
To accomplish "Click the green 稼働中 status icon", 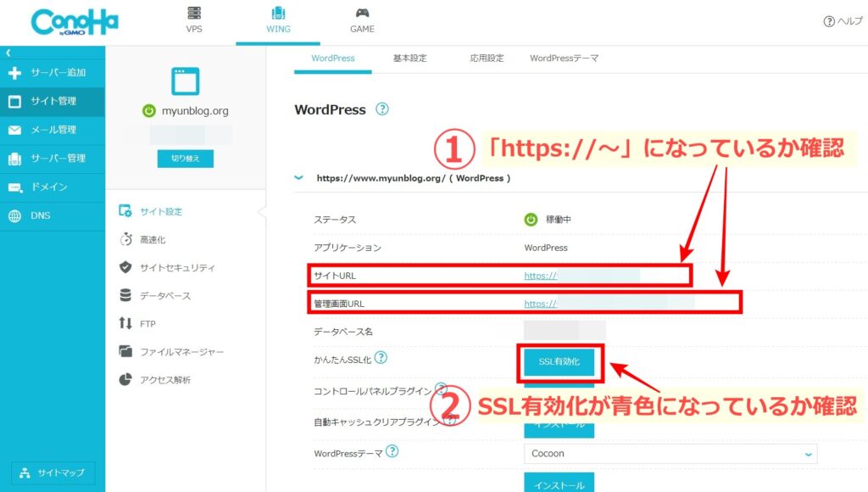I will 531,220.
